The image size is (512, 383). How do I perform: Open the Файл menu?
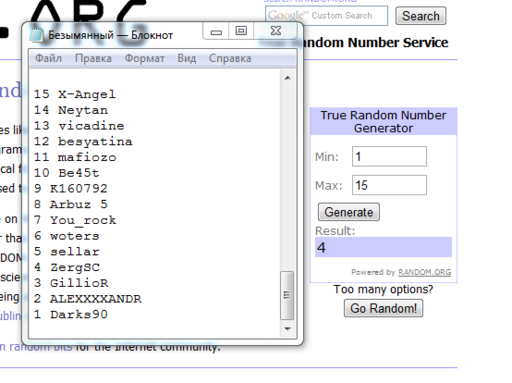[48, 58]
